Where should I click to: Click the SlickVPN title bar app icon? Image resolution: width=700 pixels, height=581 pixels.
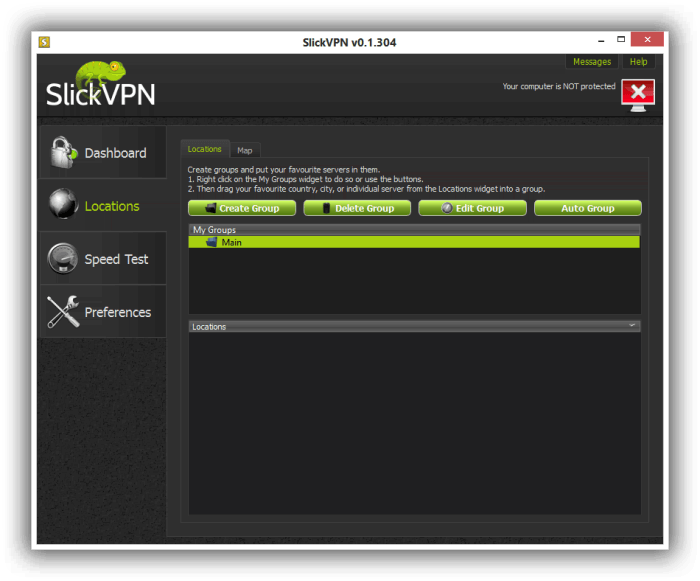(x=44, y=42)
